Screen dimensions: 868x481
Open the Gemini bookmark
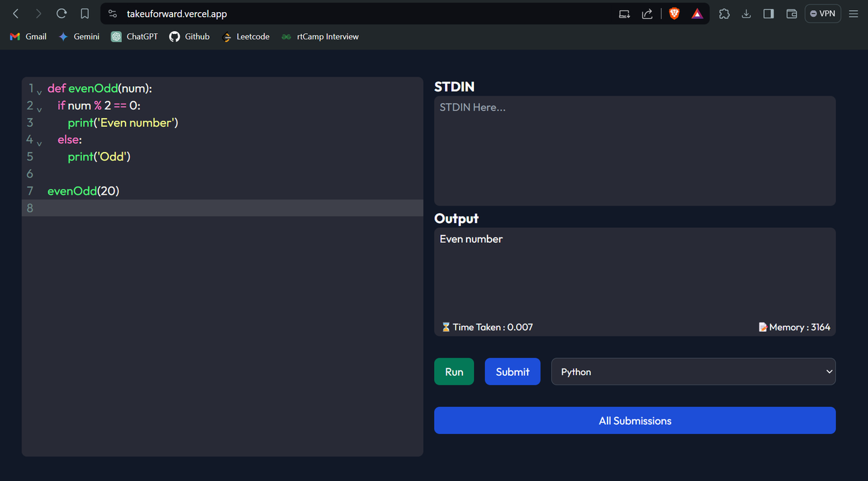tap(79, 37)
